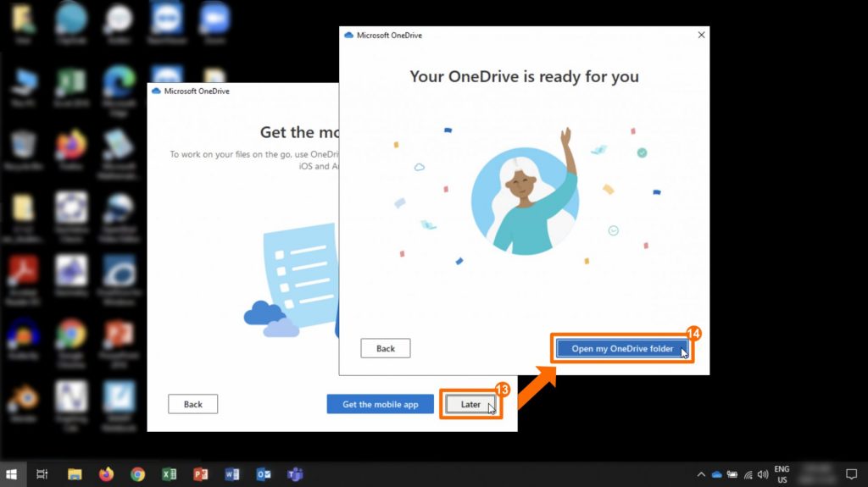Open the Action Center notifications icon
The image size is (868, 487).
click(851, 474)
